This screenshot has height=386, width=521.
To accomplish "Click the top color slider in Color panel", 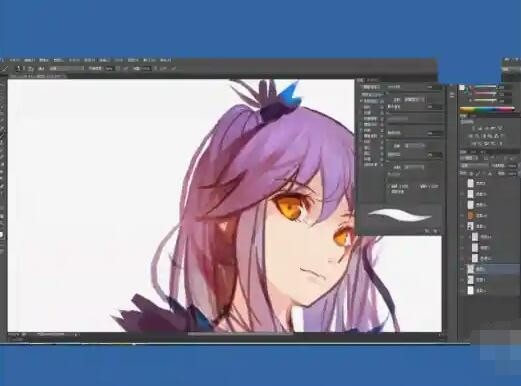I will [485, 87].
